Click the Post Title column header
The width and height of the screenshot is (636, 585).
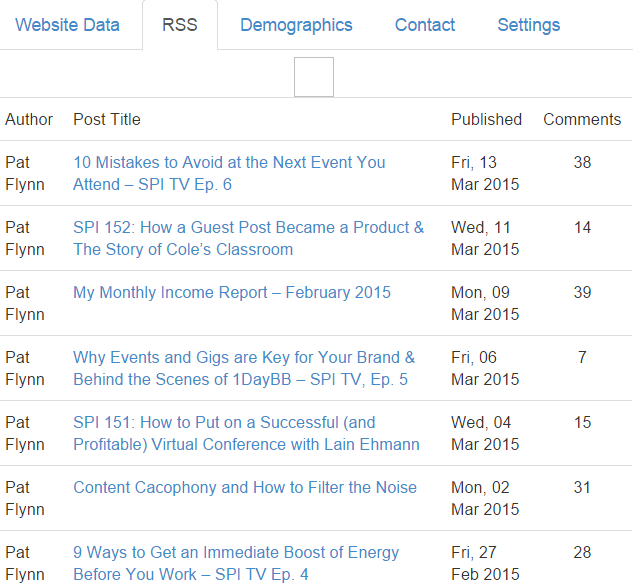(107, 119)
